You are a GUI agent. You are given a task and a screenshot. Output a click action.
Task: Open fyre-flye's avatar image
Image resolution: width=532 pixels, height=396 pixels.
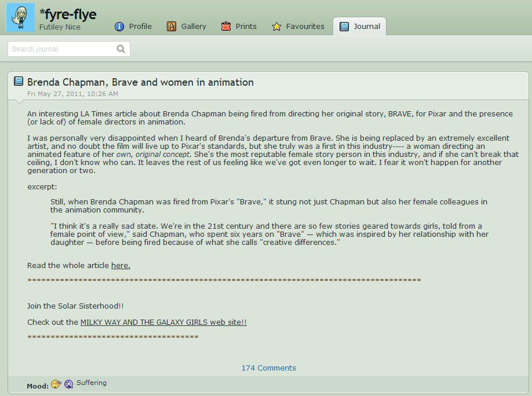coord(20,17)
